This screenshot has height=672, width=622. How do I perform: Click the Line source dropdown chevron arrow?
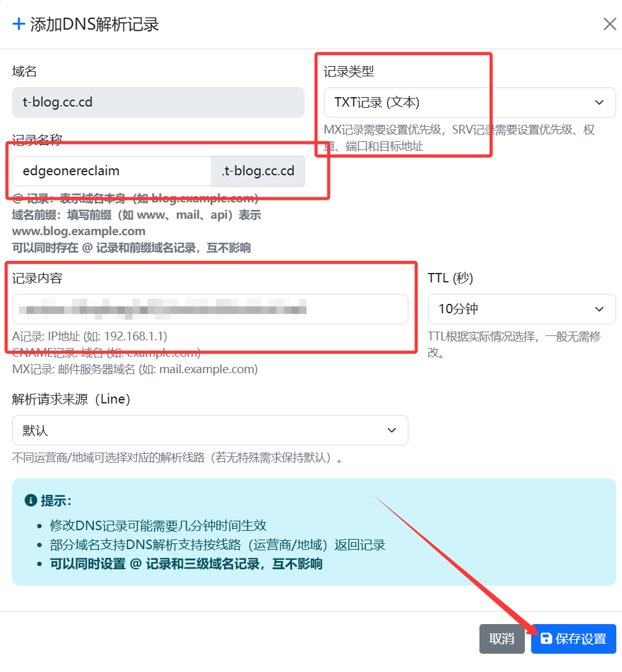coord(392,430)
